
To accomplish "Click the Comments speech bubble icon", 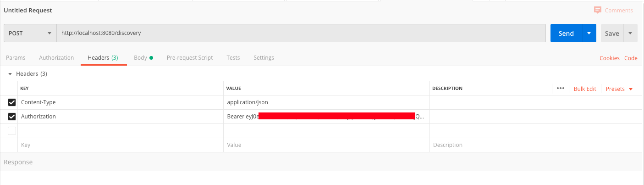I will [x=597, y=10].
